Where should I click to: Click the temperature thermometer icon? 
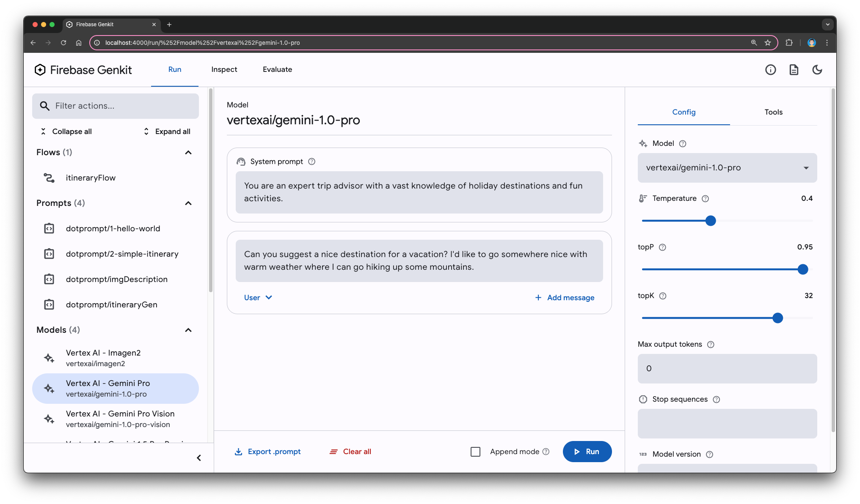point(644,198)
